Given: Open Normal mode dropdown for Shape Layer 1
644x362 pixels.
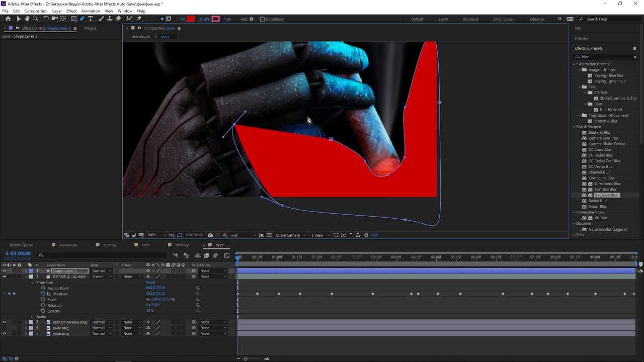Looking at the screenshot, I should 102,271.
